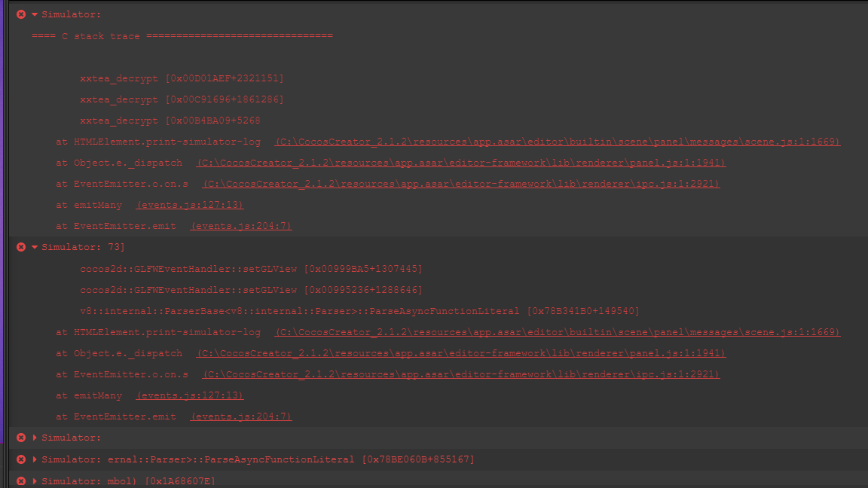Collapse the first Simulator C stack trace entry
The image size is (868, 488).
[35, 14]
